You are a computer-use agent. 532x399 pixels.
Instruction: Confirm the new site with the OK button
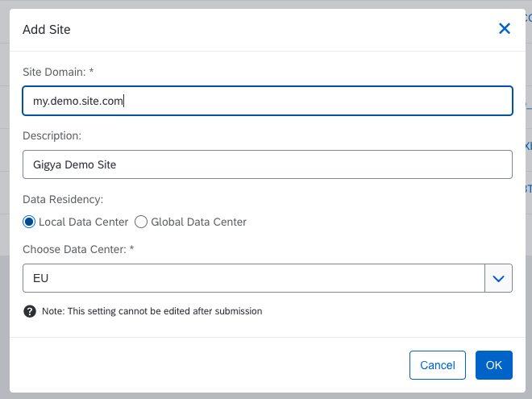pos(493,365)
